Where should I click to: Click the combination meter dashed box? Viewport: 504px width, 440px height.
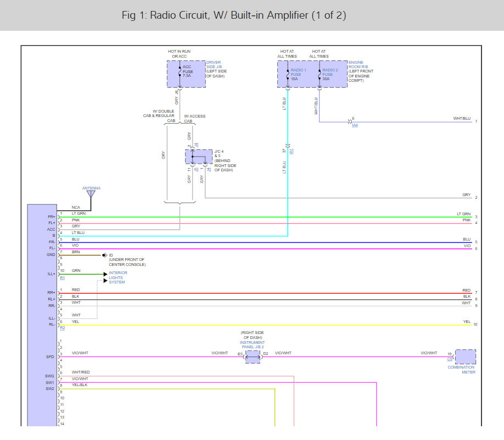click(466, 357)
